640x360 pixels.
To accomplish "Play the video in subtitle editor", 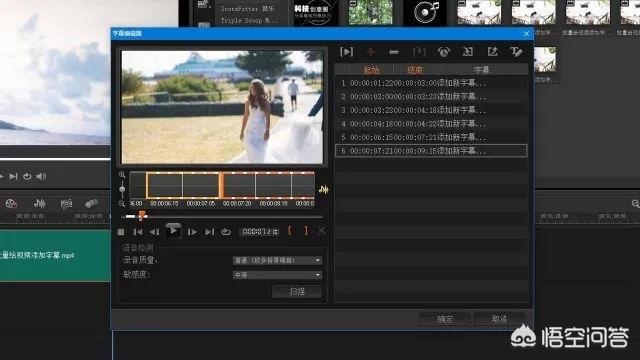I will [173, 231].
